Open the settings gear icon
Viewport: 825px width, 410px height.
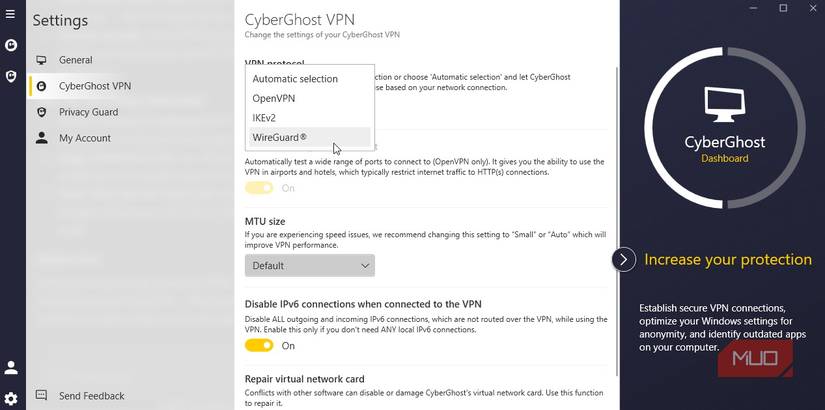point(11,397)
